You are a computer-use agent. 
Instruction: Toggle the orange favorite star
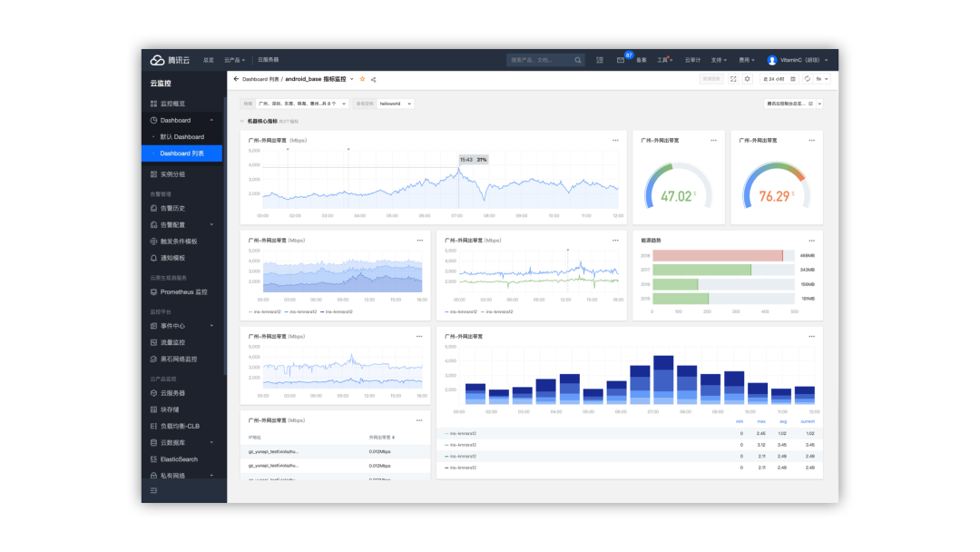click(362, 79)
